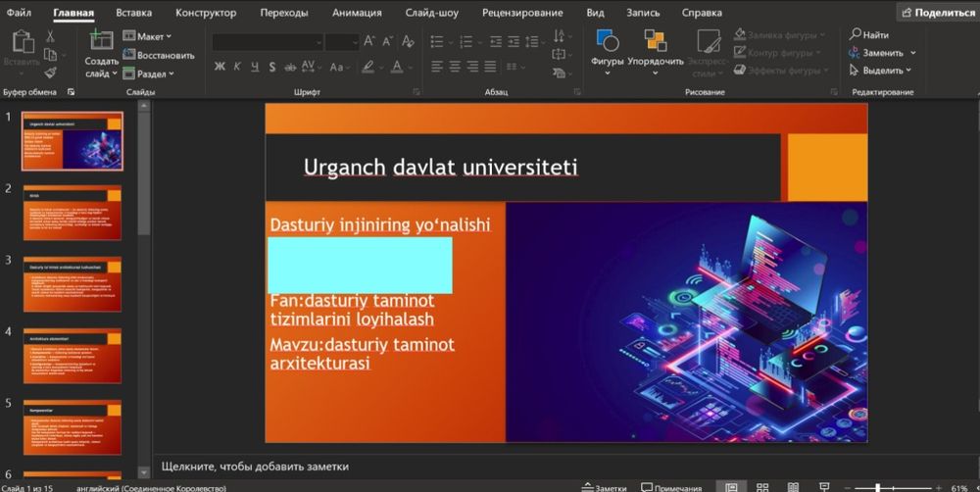The height and width of the screenshot is (492, 980).
Task: Switch to the Переходы tab
Action: [284, 13]
